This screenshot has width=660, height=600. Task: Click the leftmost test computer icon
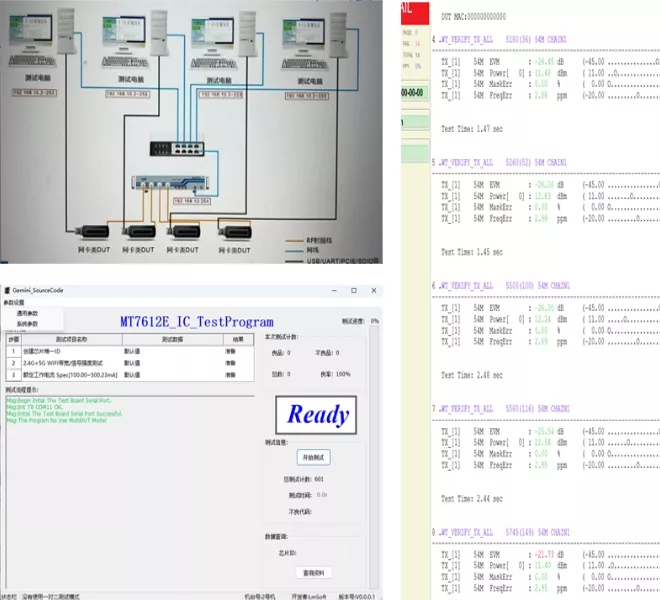[x=42, y=37]
